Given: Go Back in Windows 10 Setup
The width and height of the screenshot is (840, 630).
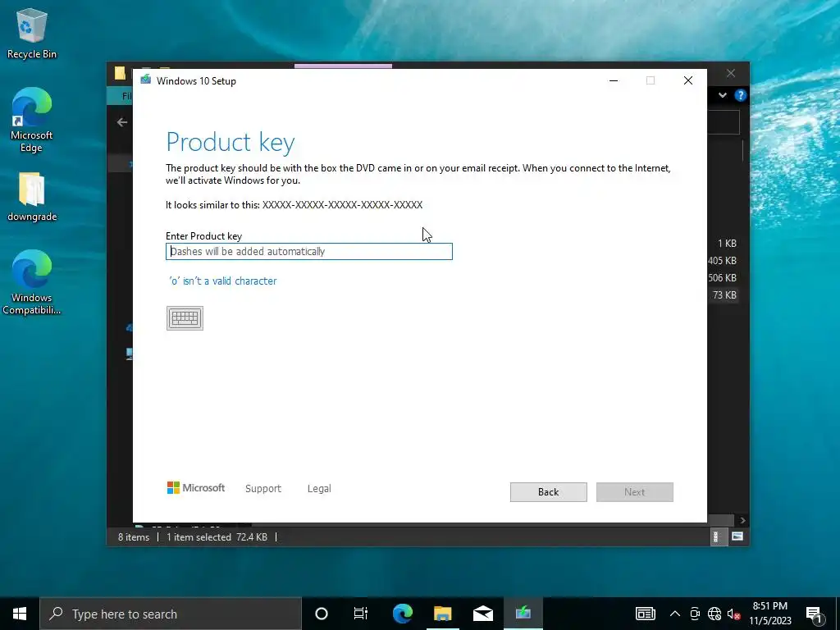Looking at the screenshot, I should (x=548, y=492).
